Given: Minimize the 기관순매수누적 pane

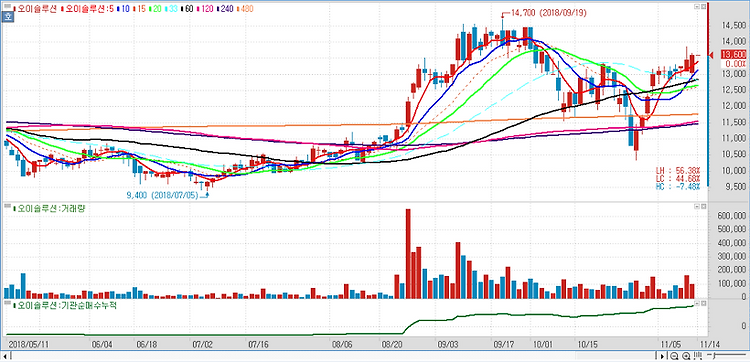Looking at the screenshot, I should click(x=697, y=303).
